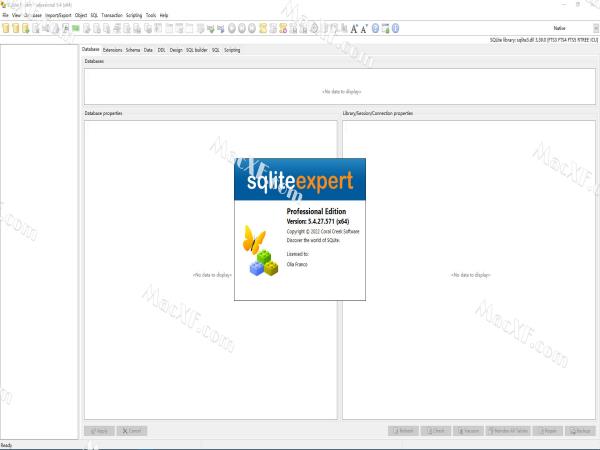Click the database icon with green plus
This screenshot has width=600, height=450.
pyautogui.click(x=26, y=28)
